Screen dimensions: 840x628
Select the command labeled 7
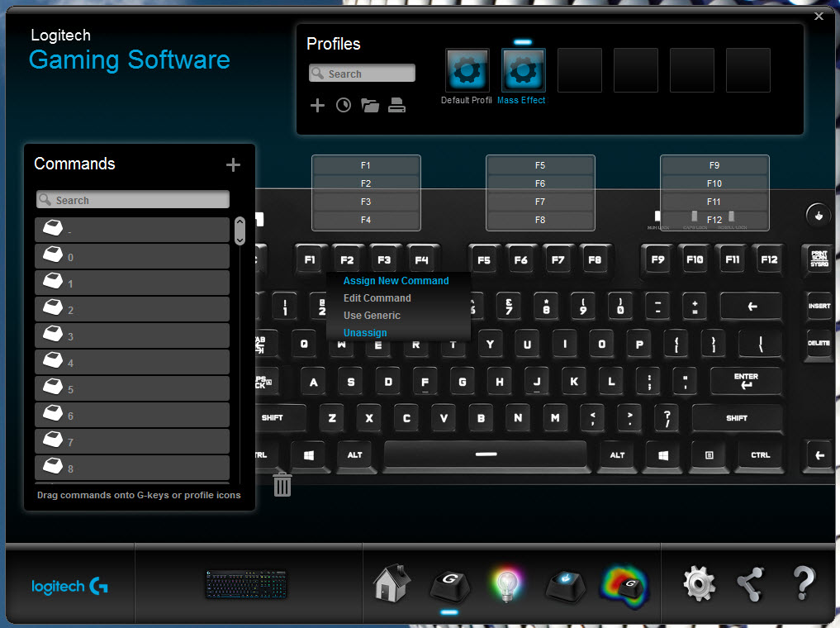(x=132, y=441)
